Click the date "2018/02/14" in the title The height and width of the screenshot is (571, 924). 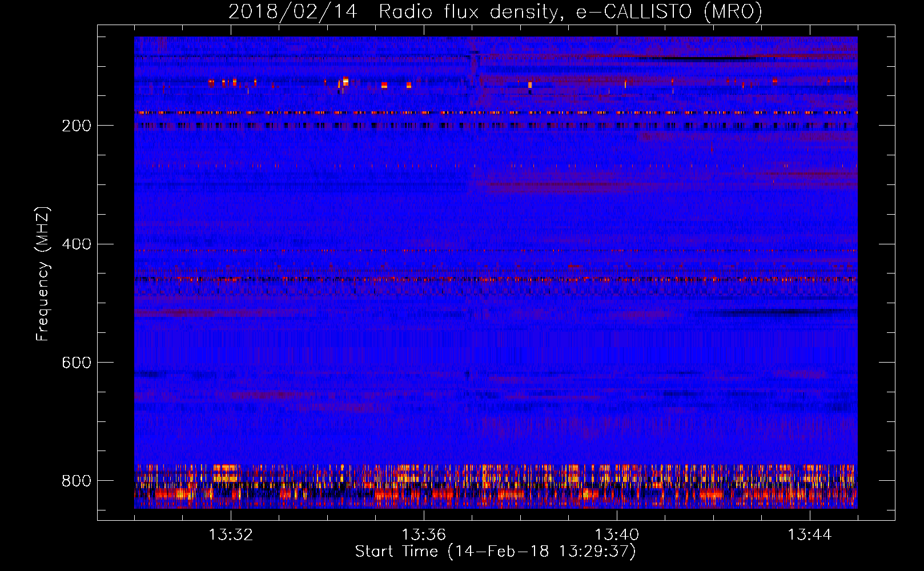coord(293,11)
